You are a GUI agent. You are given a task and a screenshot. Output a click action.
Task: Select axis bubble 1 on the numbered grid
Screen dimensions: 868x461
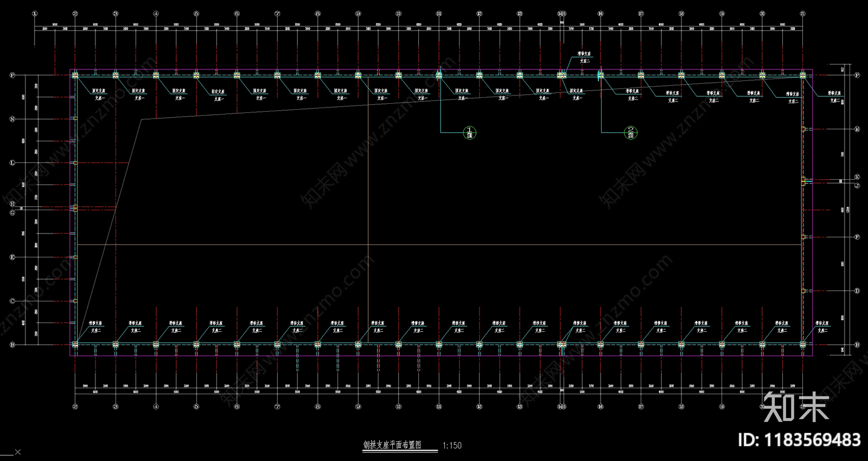point(35,14)
